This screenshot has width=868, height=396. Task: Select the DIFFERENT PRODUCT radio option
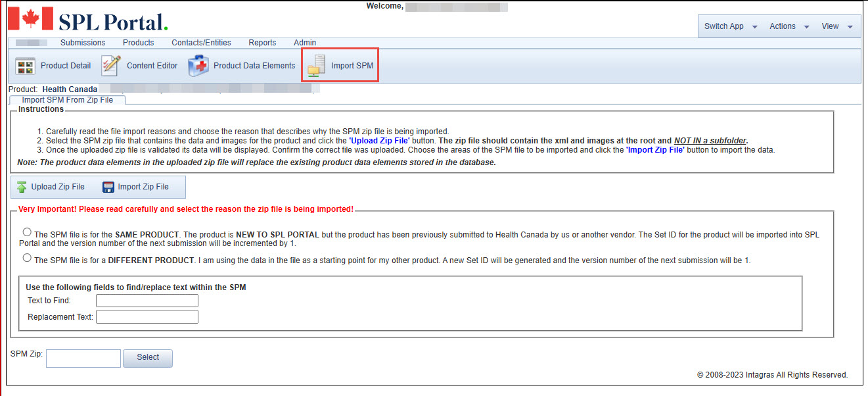point(27,258)
